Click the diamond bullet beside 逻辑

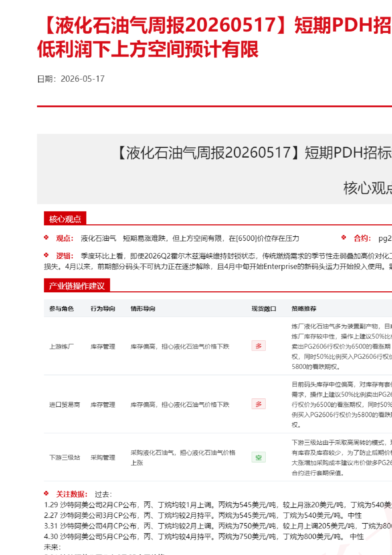[x=46, y=255]
